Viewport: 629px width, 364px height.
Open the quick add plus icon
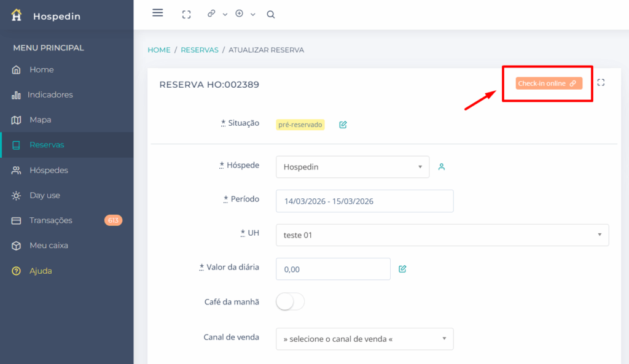239,14
